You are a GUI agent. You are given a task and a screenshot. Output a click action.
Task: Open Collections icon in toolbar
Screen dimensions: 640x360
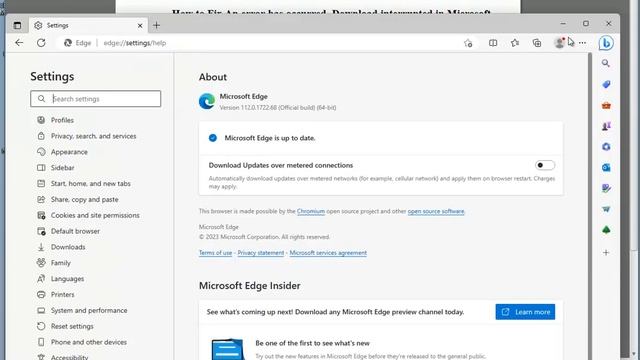pos(537,43)
